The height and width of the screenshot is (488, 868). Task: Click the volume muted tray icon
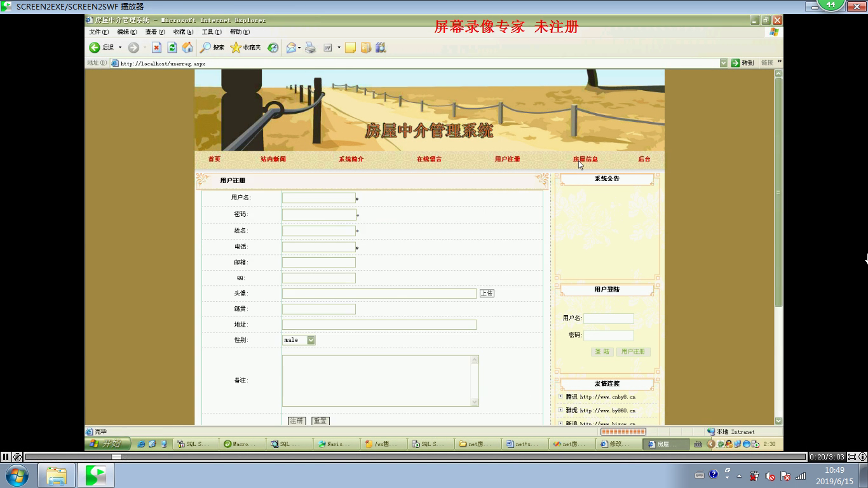click(770, 476)
